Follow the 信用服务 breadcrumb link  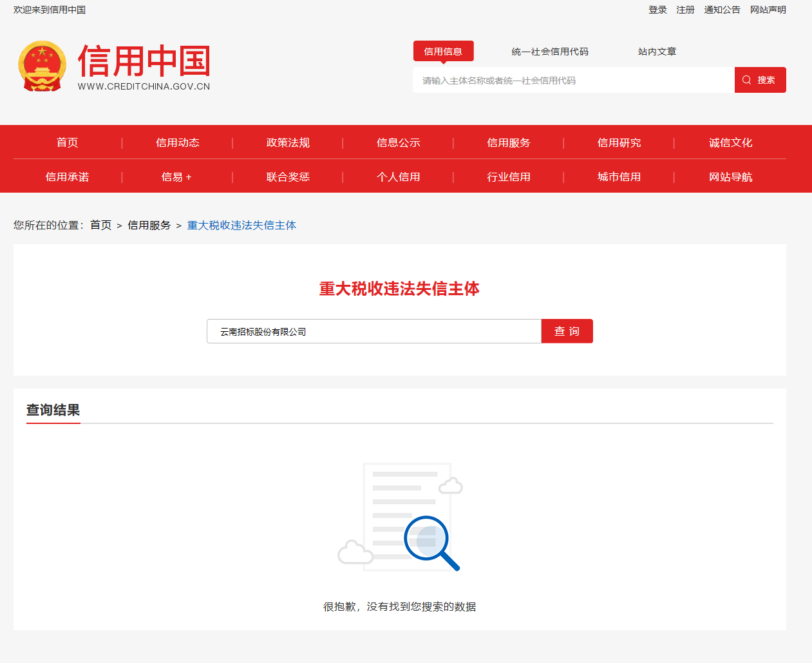[149, 225]
